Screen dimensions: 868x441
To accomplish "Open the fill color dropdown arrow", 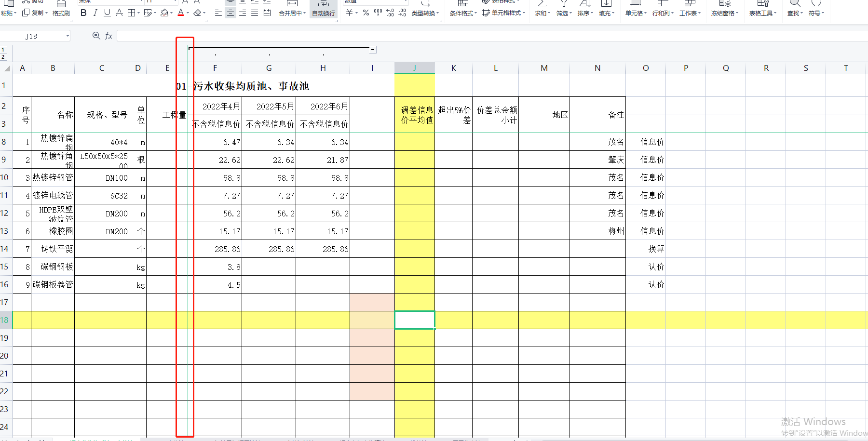I will 171,13.
